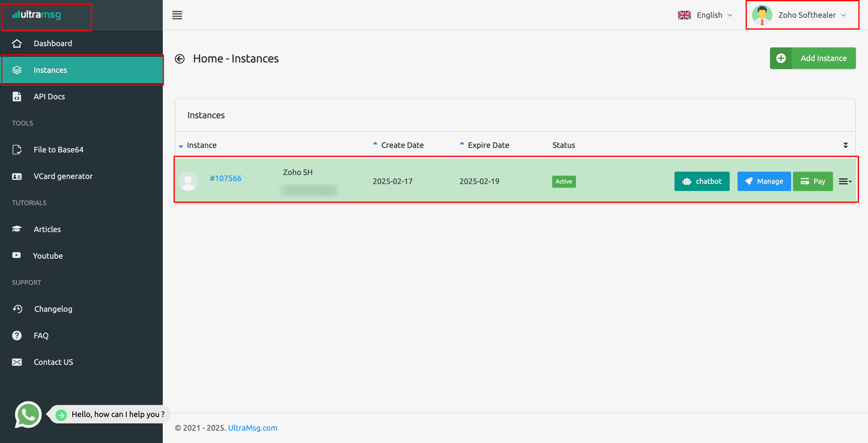Image resolution: width=868 pixels, height=443 pixels.
Task: Open the WhatsApp chat icon
Action: click(28, 414)
